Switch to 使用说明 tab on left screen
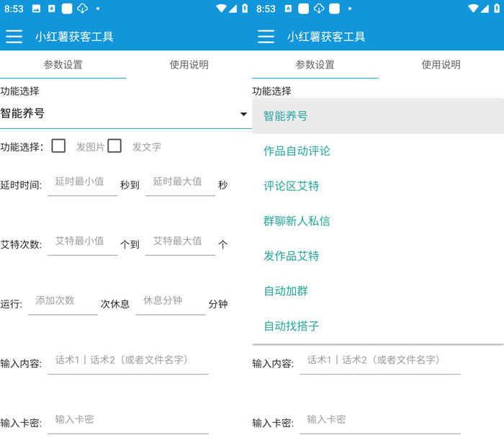Screen dimensions: 504x448 click(189, 65)
